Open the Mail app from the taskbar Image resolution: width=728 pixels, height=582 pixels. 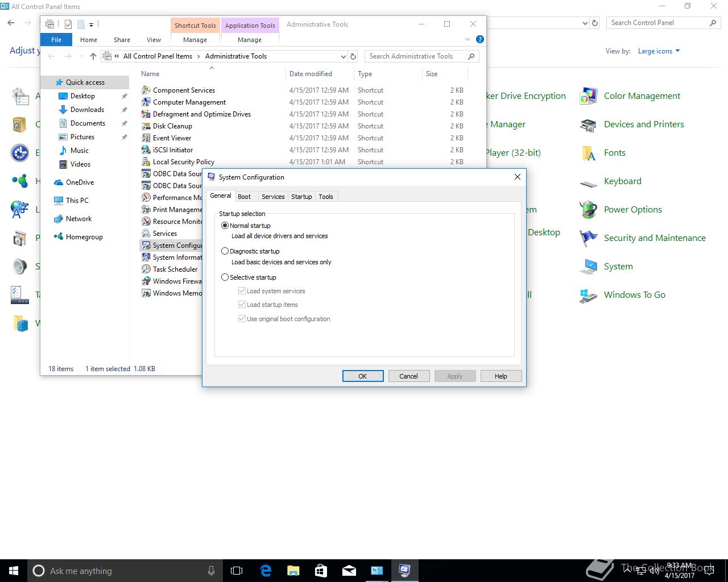pyautogui.click(x=349, y=571)
